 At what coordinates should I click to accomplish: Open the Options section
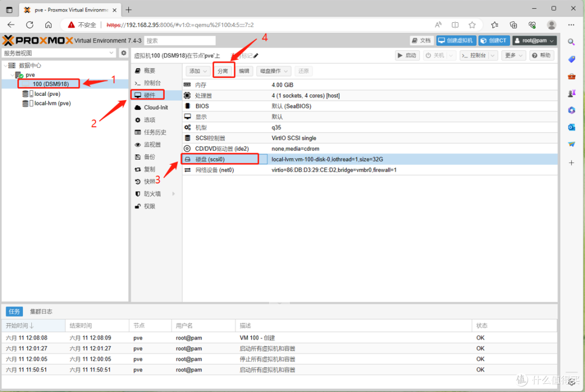[x=157, y=120]
